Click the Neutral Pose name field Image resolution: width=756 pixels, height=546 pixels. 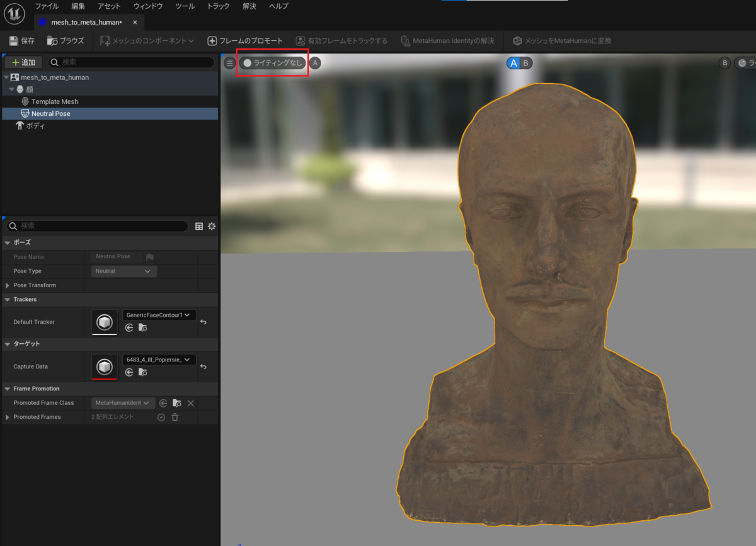(x=115, y=257)
